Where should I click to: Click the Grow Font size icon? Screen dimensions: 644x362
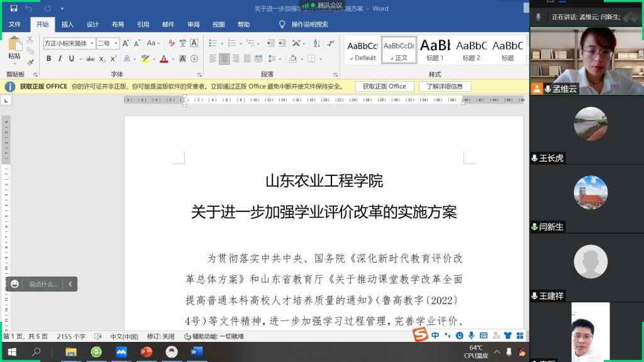125,43
